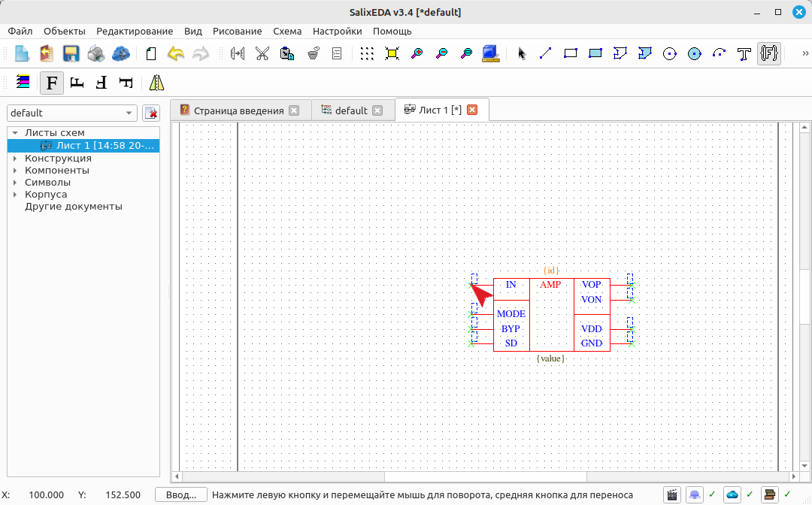812x505 pixels.
Task: Open the properties checklist icon
Action: [337, 53]
